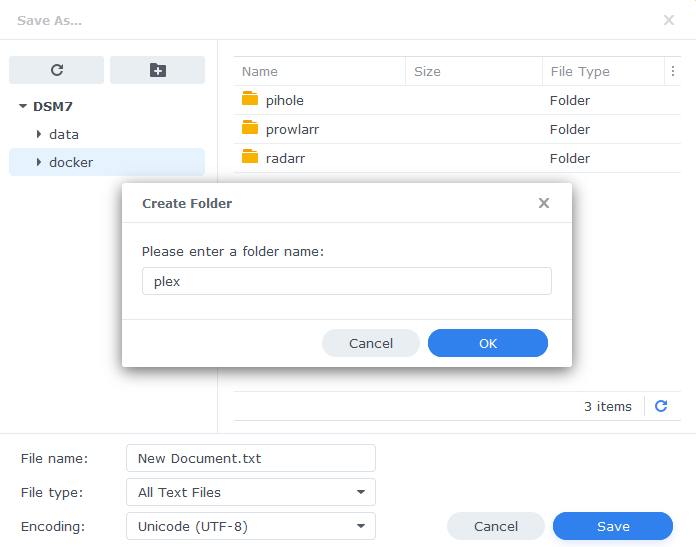Click the Save button

pyautogui.click(x=613, y=526)
